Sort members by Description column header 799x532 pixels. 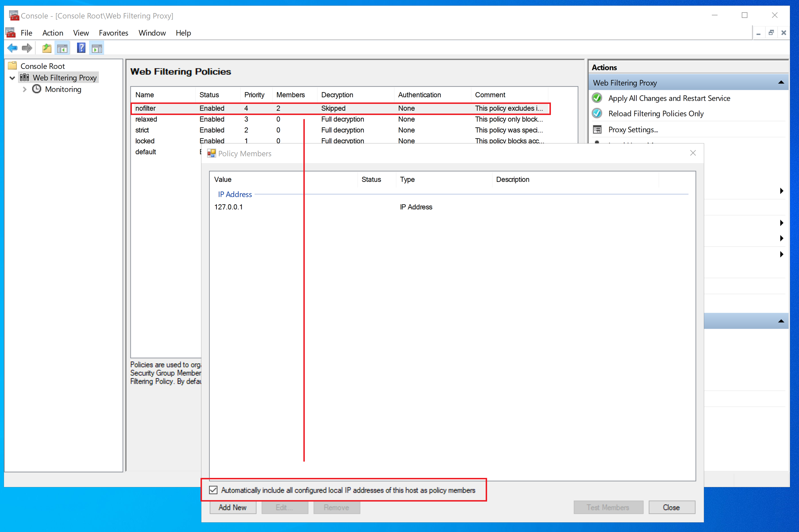576,179
